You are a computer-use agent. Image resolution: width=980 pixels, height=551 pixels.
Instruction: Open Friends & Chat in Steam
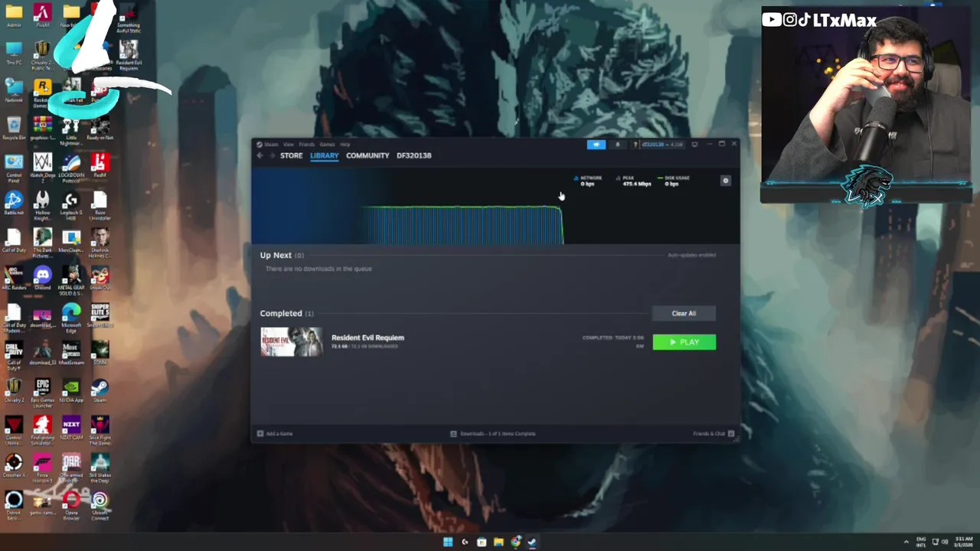(x=714, y=434)
